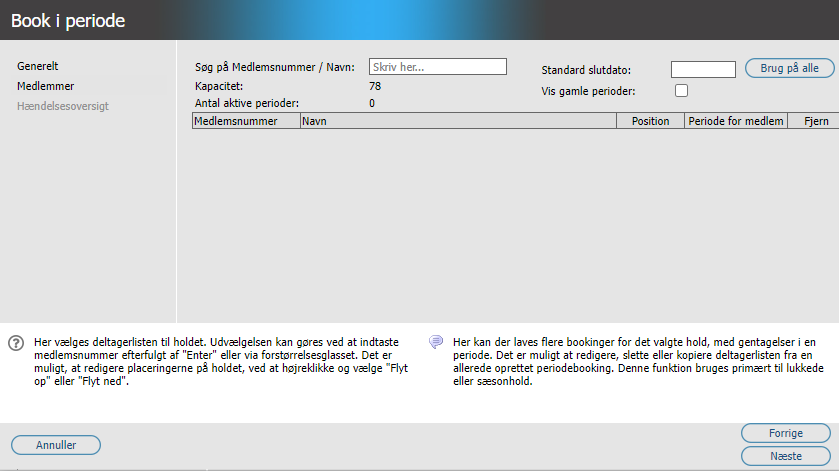
Task: Cancel with the Annuller button
Action: pyautogui.click(x=56, y=445)
